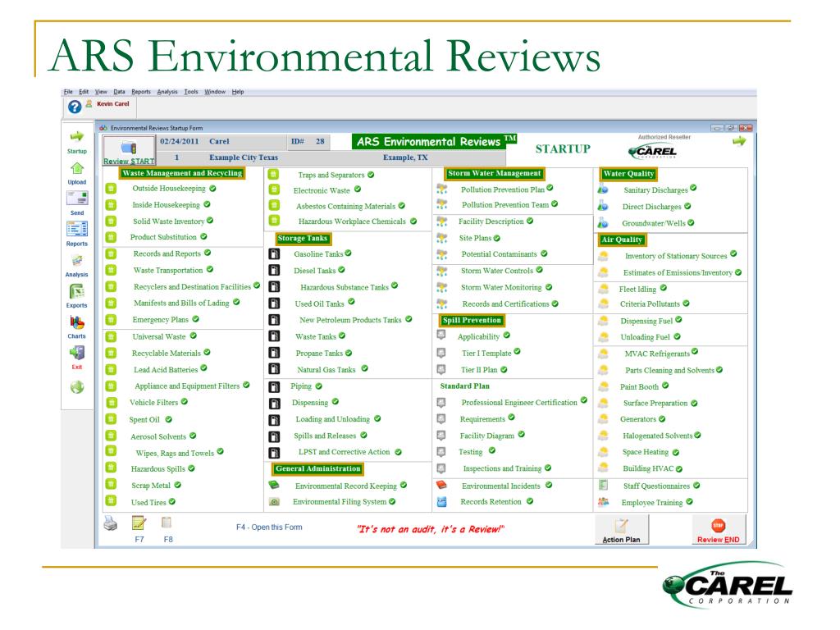Screen dimensions: 840x630
Task: Open the Reports sidebar icon
Action: [77, 230]
